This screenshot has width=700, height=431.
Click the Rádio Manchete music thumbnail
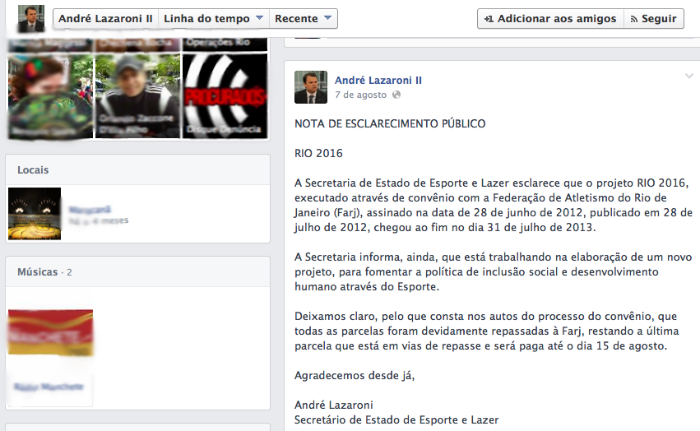pyautogui.click(x=50, y=332)
